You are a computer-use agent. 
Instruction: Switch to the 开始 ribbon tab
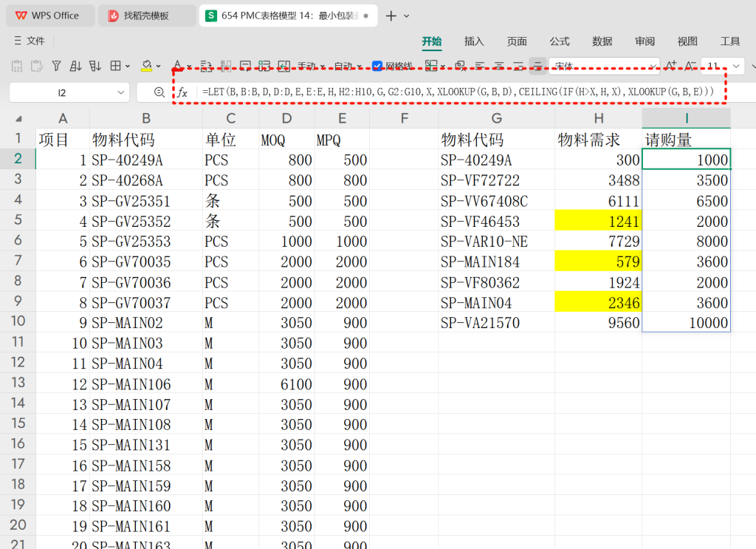coord(431,41)
